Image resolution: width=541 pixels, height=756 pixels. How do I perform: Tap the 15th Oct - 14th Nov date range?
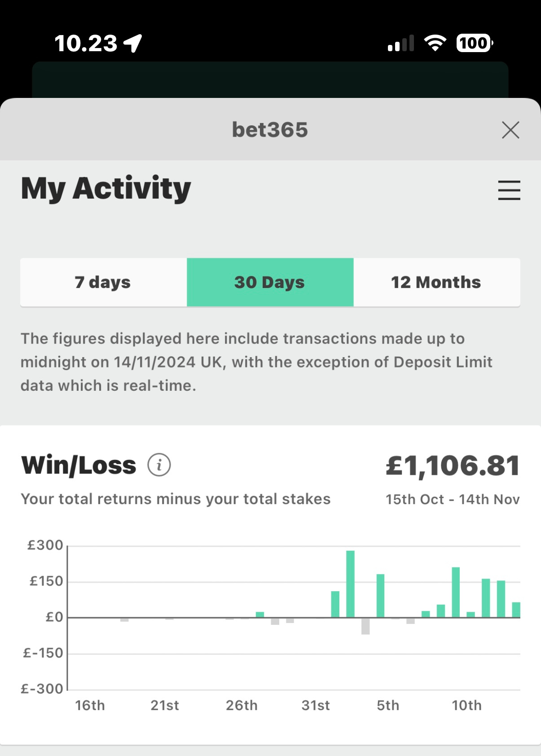click(x=453, y=500)
